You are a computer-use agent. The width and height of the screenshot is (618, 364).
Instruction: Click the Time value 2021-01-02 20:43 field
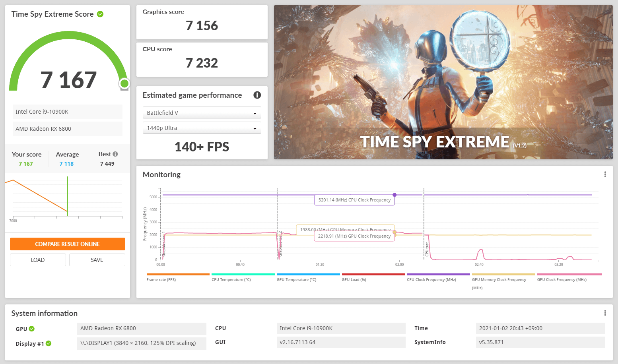point(540,329)
